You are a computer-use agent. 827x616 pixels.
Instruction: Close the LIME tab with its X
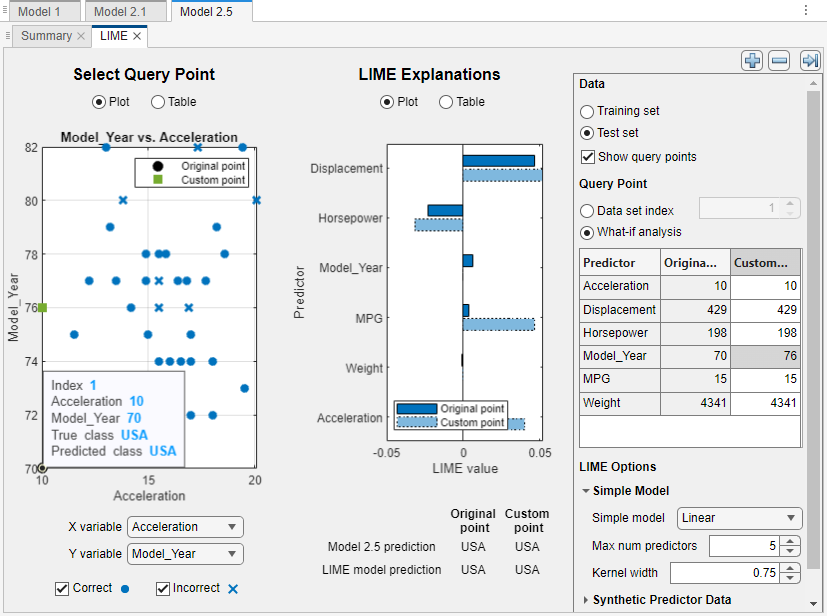[x=135, y=35]
